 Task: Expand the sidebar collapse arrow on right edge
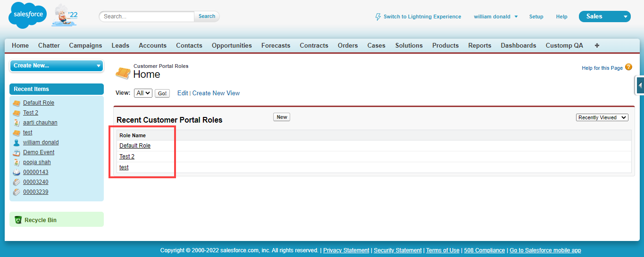pos(640,85)
